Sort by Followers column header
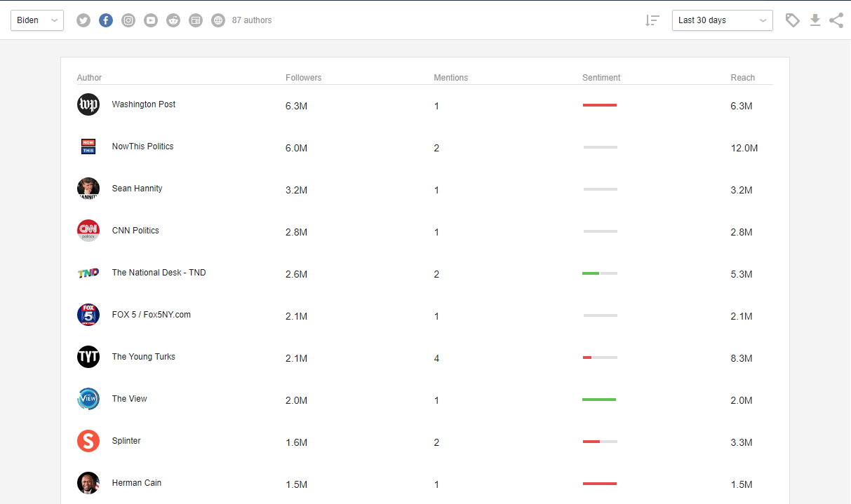 (304, 78)
